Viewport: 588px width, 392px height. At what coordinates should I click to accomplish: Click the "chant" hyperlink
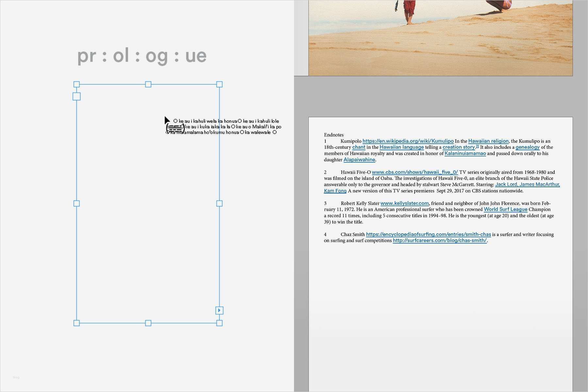point(359,147)
